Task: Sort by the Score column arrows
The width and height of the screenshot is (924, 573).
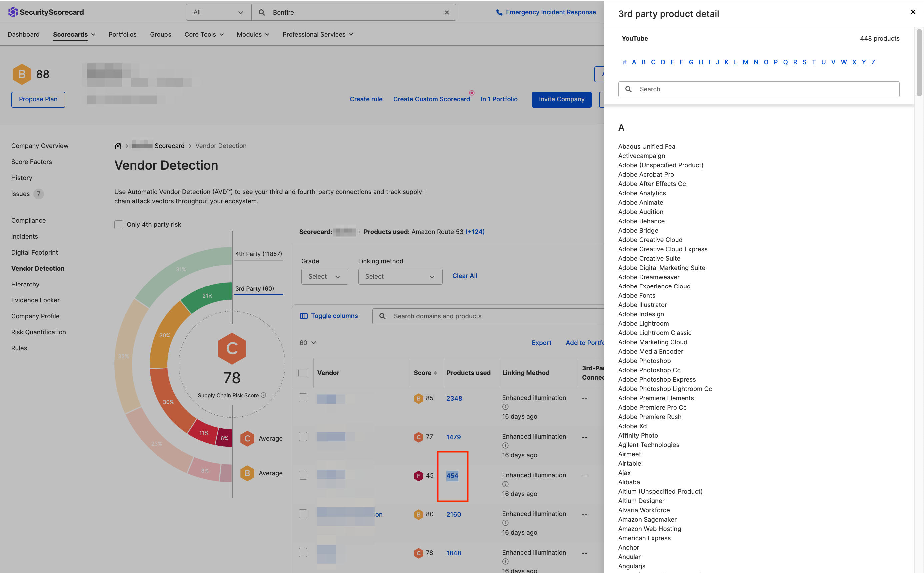Action: [435, 373]
